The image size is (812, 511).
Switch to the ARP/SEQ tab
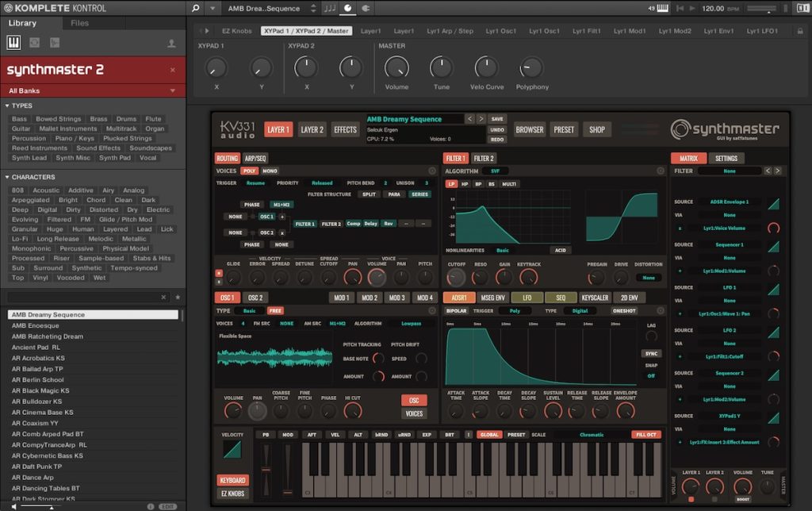[x=255, y=158]
